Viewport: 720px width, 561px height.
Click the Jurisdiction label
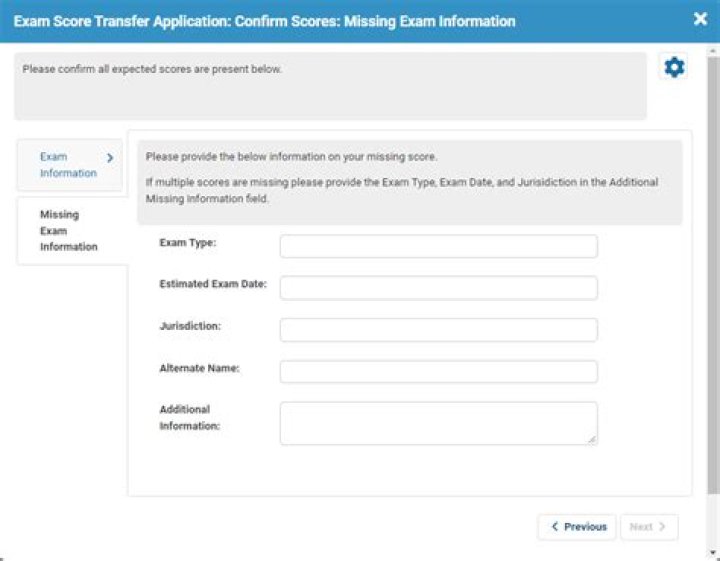click(x=190, y=327)
